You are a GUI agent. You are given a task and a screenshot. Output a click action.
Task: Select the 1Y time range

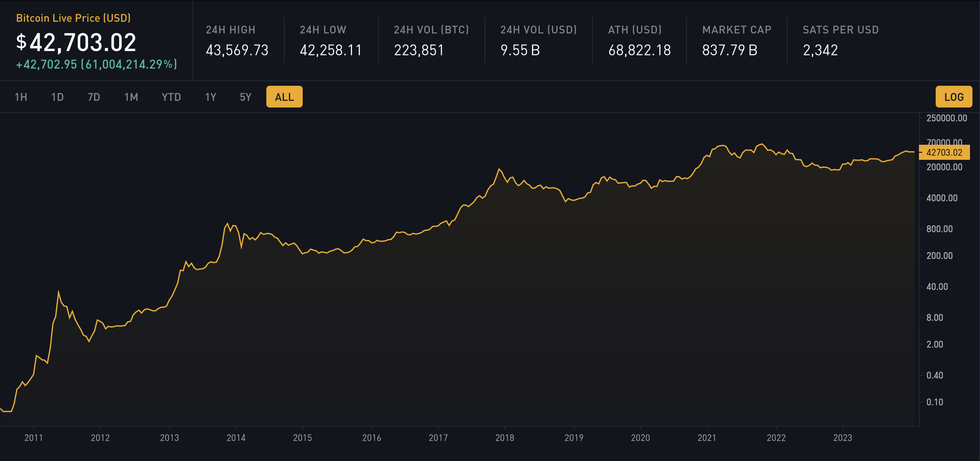210,97
